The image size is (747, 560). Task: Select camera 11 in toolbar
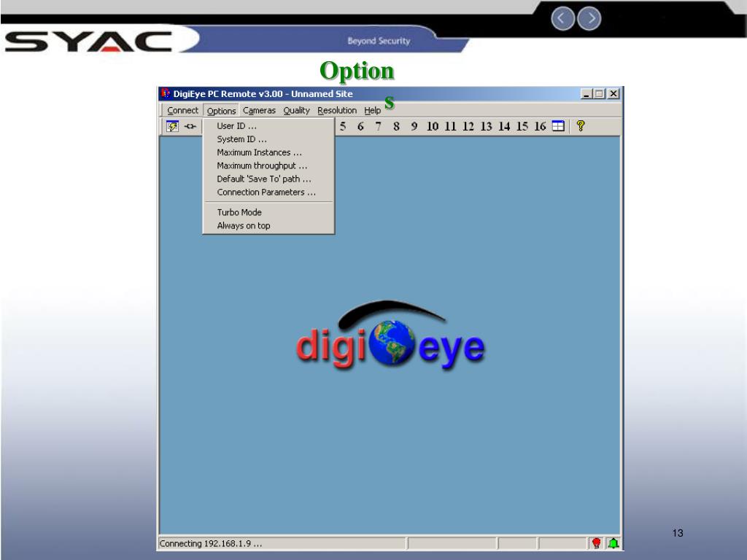[x=451, y=126]
